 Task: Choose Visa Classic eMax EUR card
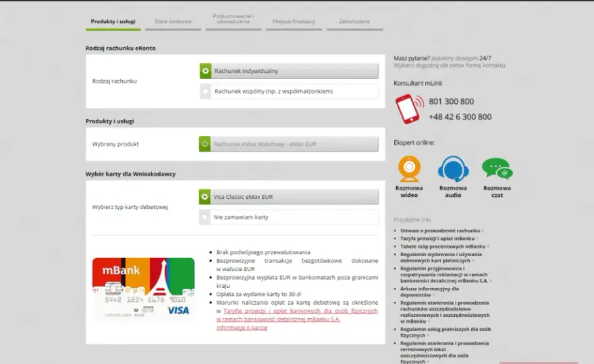(289, 197)
